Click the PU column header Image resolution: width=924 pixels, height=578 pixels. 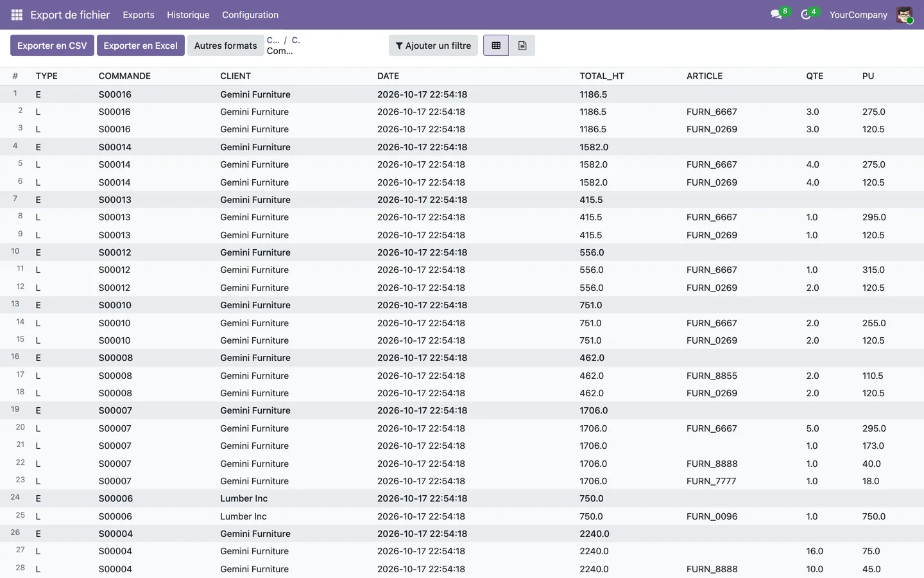pyautogui.click(x=868, y=76)
